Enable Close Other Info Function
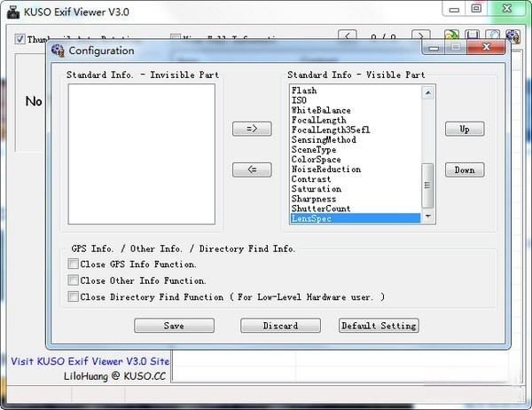The width and height of the screenshot is (532, 410). [x=73, y=280]
